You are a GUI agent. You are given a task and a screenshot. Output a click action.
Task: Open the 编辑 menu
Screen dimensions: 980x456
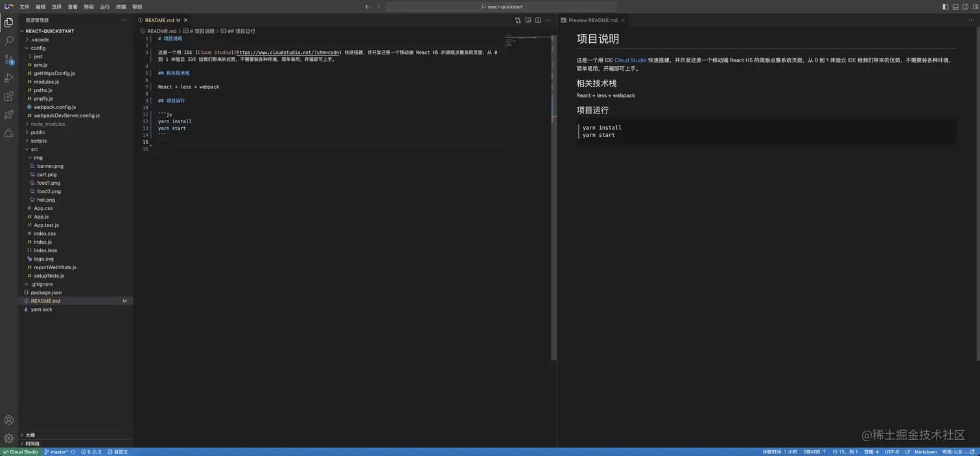[x=41, y=6]
